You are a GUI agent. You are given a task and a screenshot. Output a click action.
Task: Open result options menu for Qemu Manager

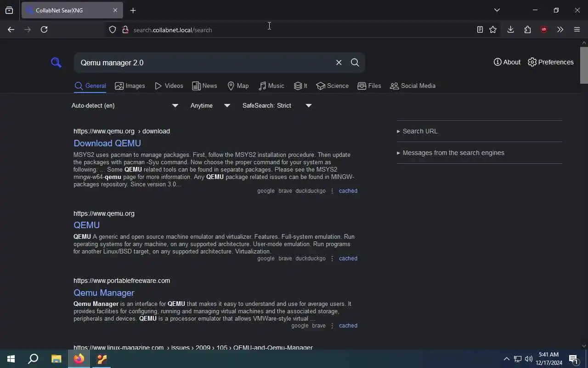(332, 325)
